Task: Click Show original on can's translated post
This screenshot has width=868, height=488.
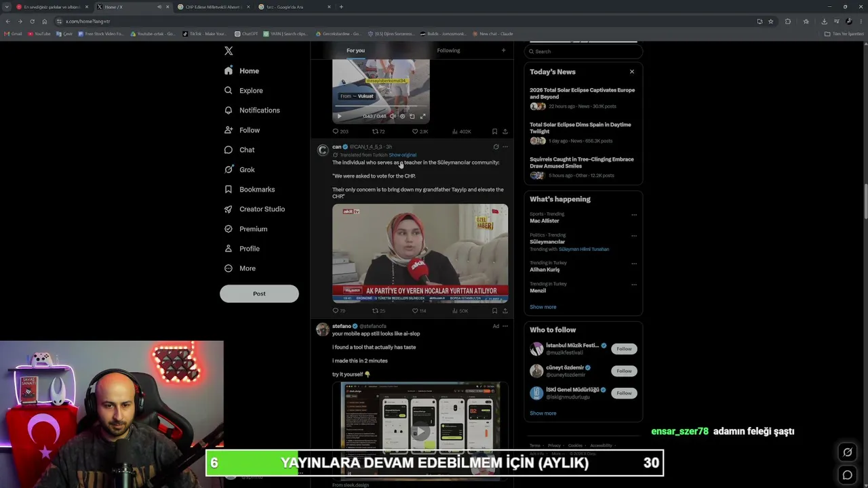Action: (403, 155)
